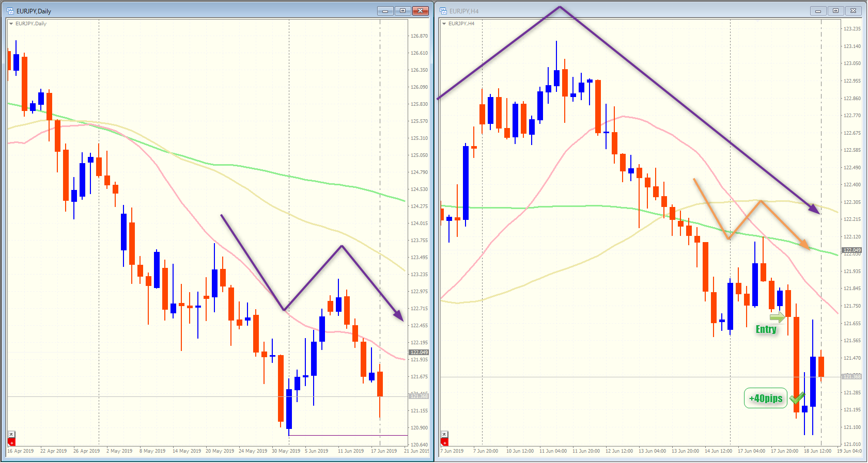
Task: Click the +40pips label on H4 chart
Action: 766,398
